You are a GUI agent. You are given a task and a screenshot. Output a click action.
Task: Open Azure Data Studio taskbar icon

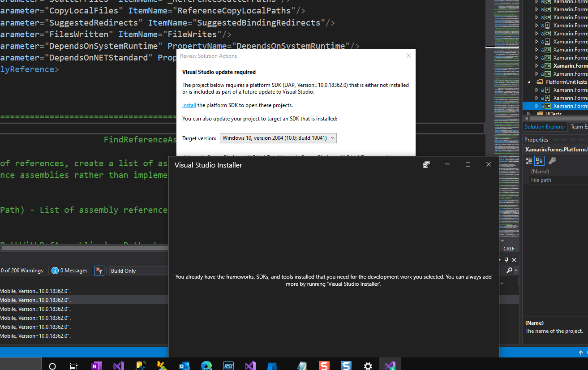(x=272, y=366)
